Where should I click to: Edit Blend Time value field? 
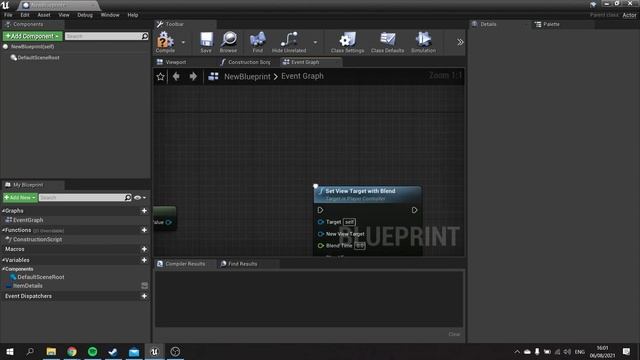(x=360, y=246)
